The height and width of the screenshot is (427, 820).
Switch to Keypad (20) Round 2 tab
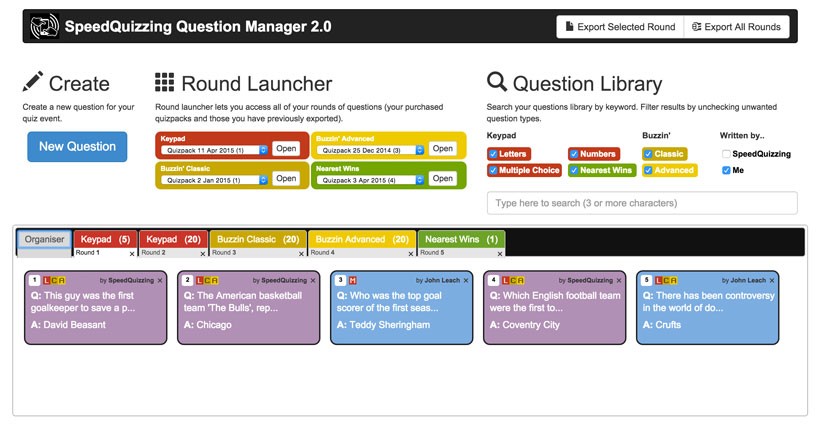click(x=173, y=239)
